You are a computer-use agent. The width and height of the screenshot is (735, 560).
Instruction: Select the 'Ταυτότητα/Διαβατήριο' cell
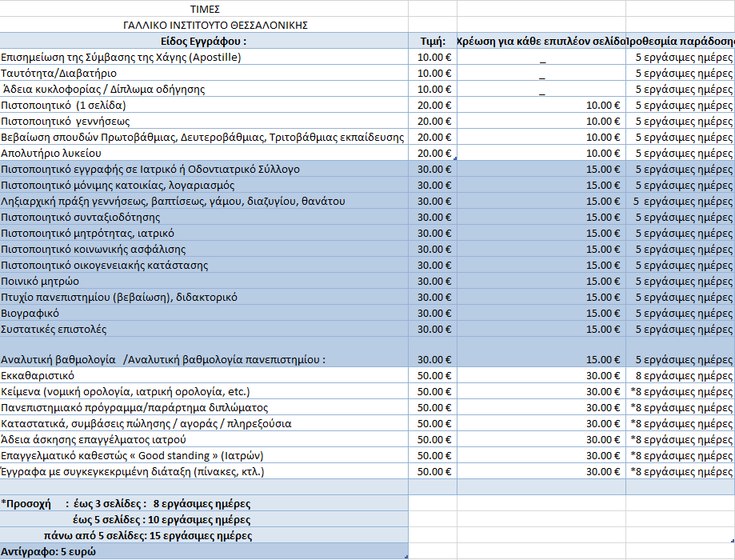(59, 73)
